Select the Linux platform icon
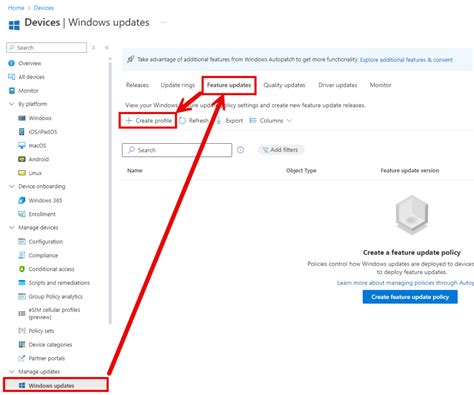Viewport: 474px width, 395px height. point(22,173)
